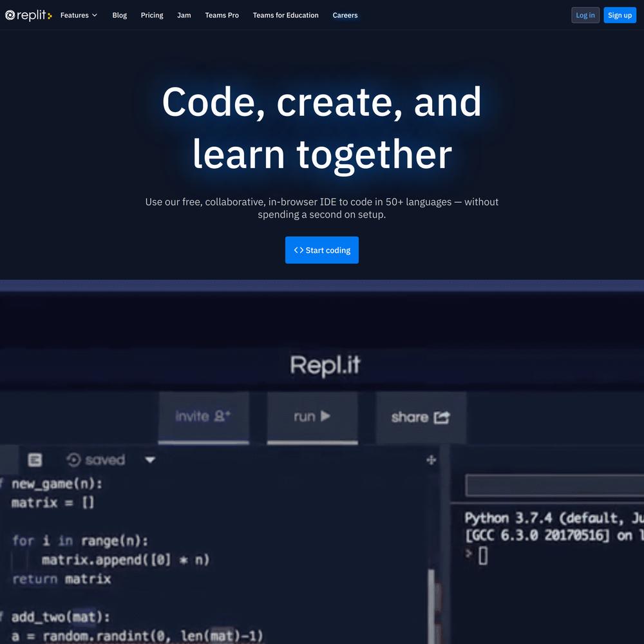Click the move icon in the editor corner
The height and width of the screenshot is (644, 644).
pos(431,460)
